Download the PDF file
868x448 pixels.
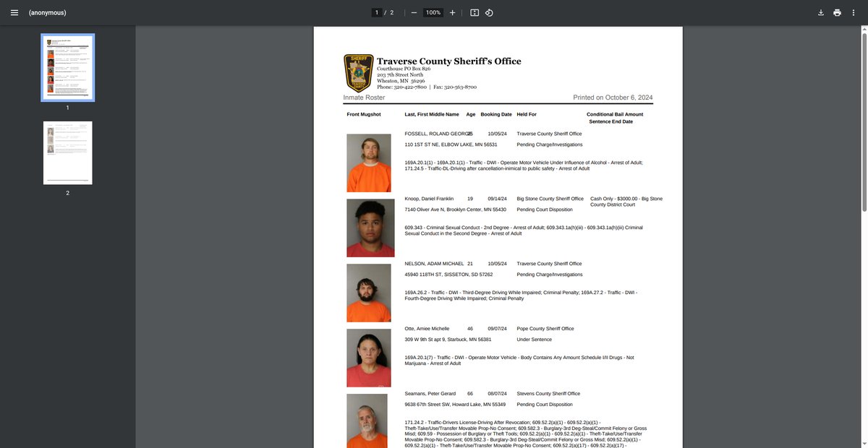821,12
